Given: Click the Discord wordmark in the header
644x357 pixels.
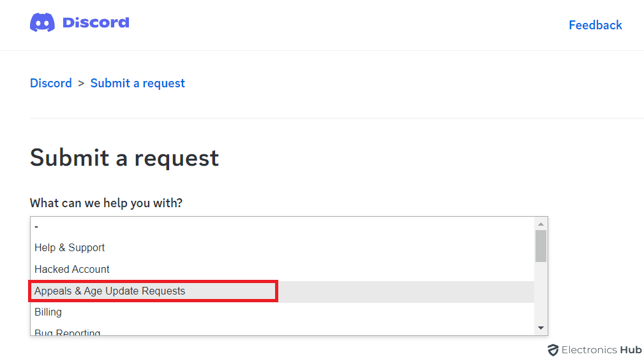Looking at the screenshot, I should coord(96,23).
